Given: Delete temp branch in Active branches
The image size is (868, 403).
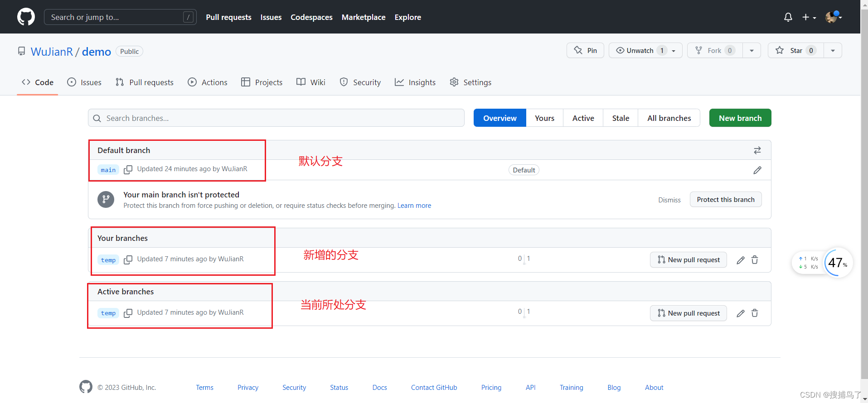Looking at the screenshot, I should [755, 313].
